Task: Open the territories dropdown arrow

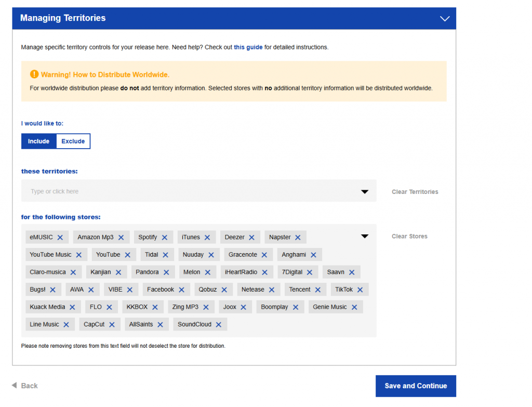Action: (365, 192)
